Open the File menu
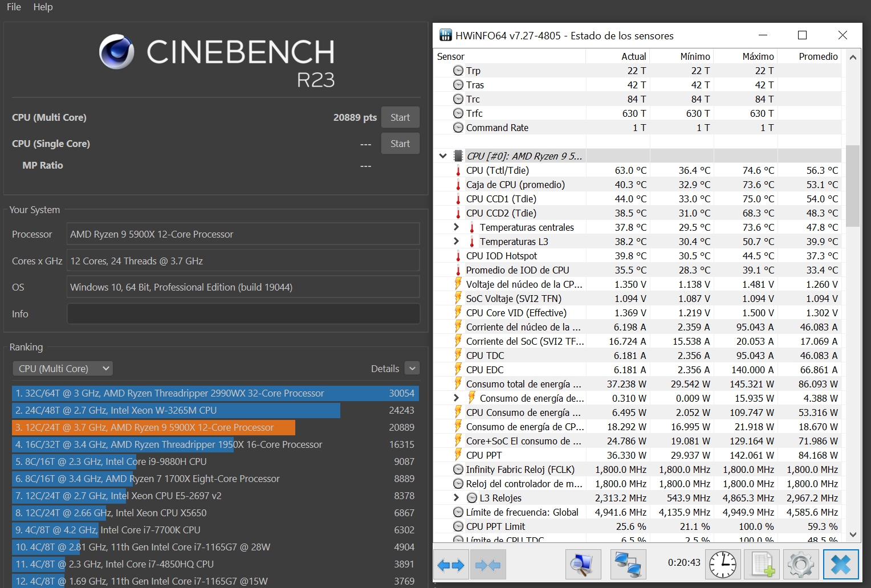871x588 pixels. point(14,7)
